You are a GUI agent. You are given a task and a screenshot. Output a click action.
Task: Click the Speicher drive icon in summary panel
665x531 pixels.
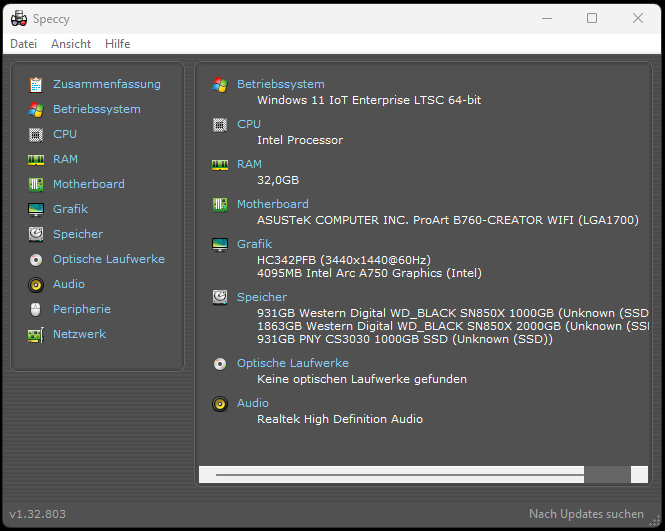(220, 297)
